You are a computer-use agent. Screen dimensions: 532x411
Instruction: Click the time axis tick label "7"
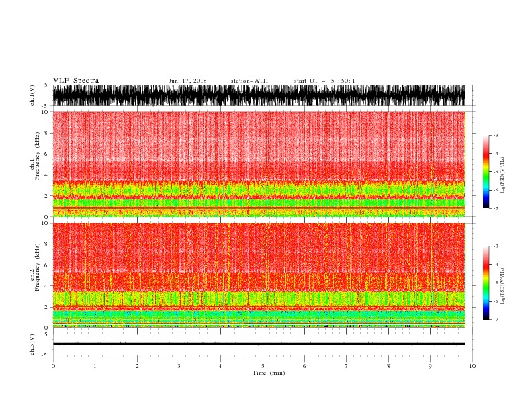[347, 366]
